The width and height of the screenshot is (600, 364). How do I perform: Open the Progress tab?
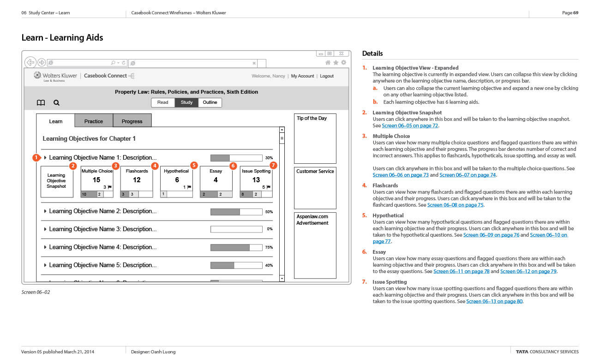click(x=132, y=121)
